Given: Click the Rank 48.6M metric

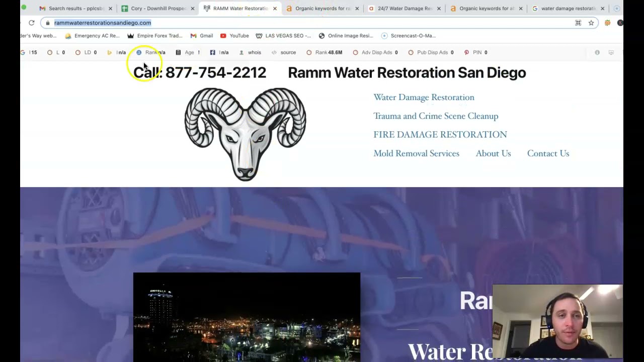Looking at the screenshot, I should point(324,52).
